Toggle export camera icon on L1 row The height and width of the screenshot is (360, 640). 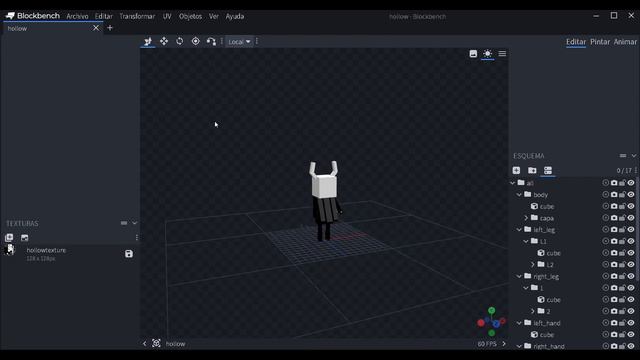614,241
